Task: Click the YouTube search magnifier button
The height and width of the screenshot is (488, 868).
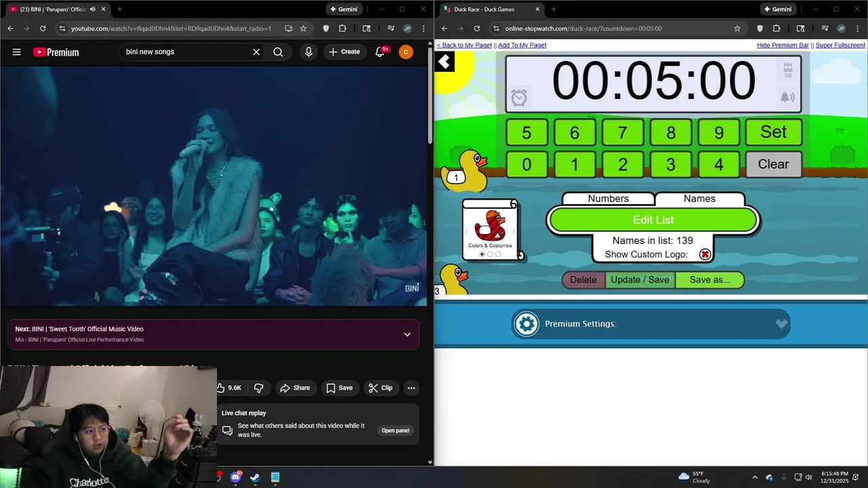Action: (278, 52)
